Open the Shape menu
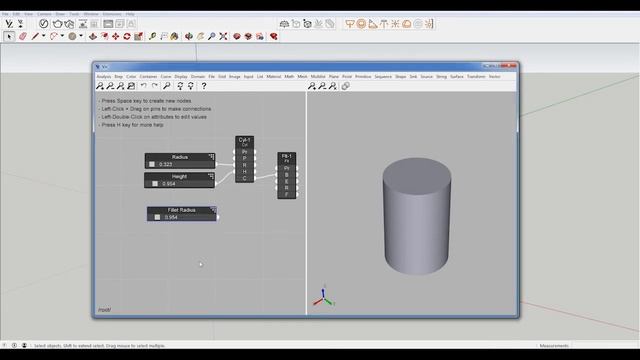 [x=400, y=77]
